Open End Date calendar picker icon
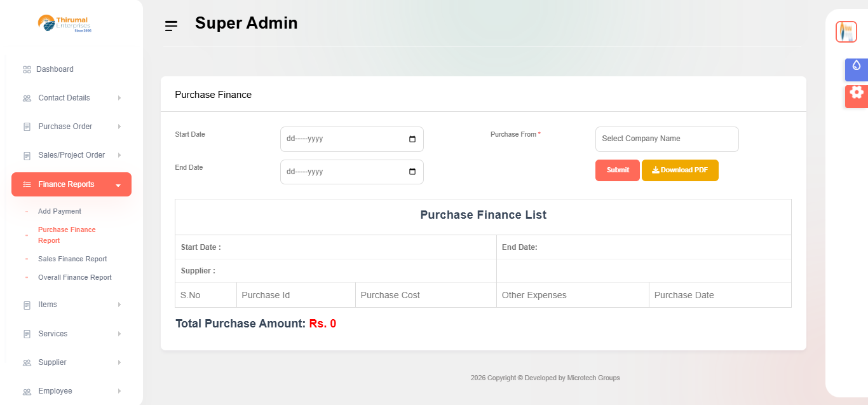This screenshot has width=868, height=405. point(412,172)
